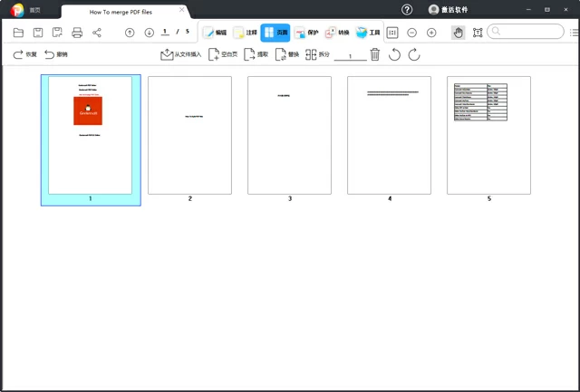Click zoom out minus button
This screenshot has height=392, width=580.
[412, 33]
